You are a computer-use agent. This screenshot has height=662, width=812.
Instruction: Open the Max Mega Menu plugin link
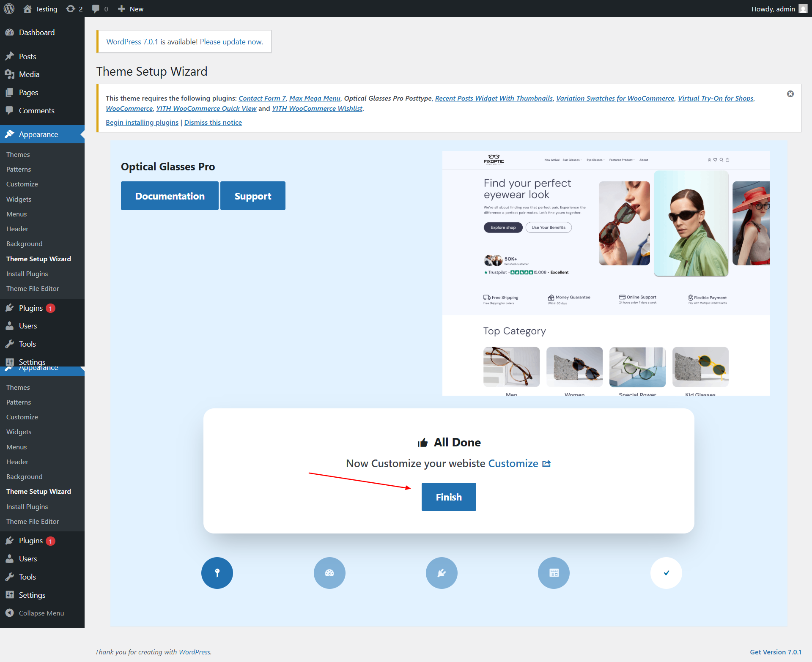pyautogui.click(x=315, y=98)
